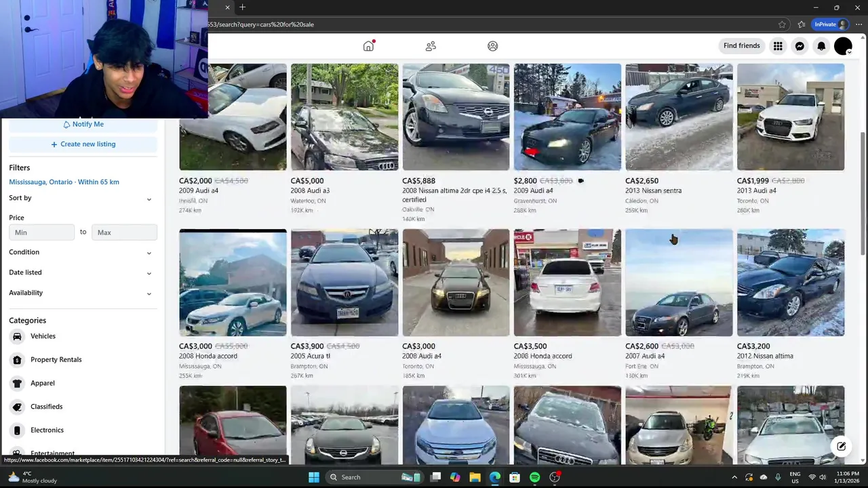The image size is (868, 488).
Task: Expand the Sort by filter
Action: click(83, 198)
